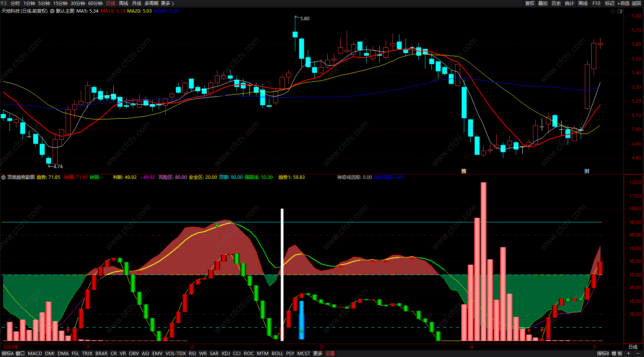Image resolution: width=644 pixels, height=357 pixels.
Task: Select the 1分钟 period
Action: [29, 3]
